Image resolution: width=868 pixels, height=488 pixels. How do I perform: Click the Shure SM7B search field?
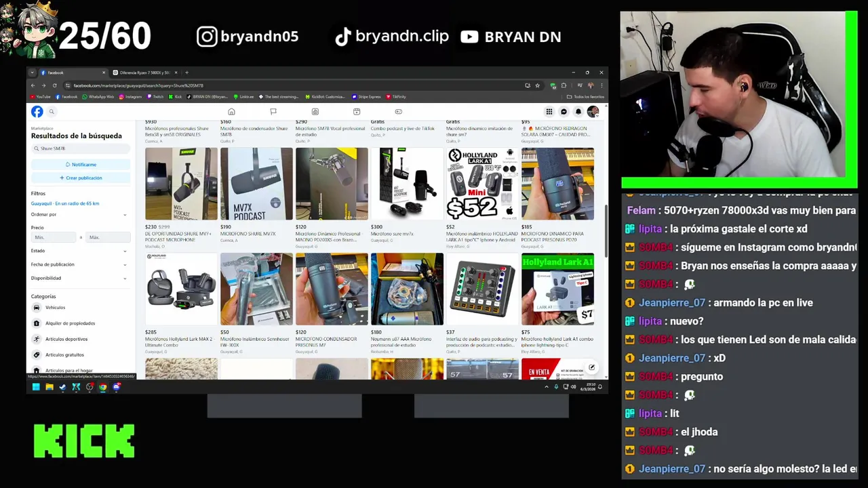[81, 148]
